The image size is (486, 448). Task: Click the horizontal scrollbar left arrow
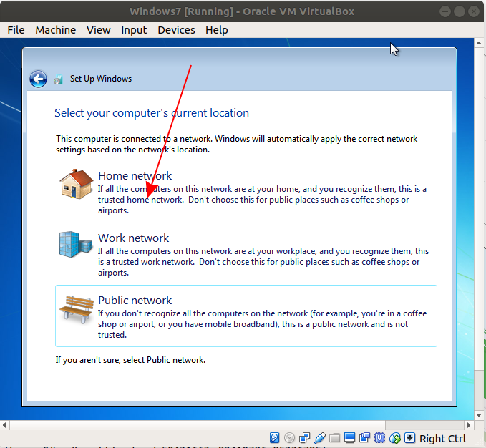(4, 425)
